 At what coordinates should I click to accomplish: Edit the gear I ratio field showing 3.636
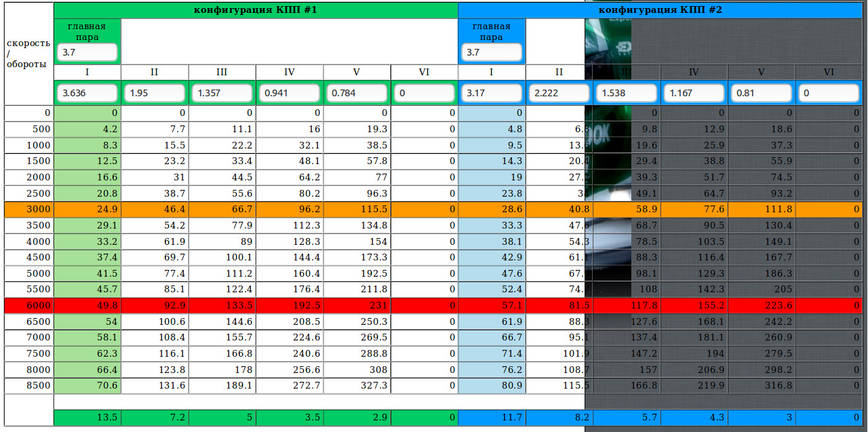(87, 93)
